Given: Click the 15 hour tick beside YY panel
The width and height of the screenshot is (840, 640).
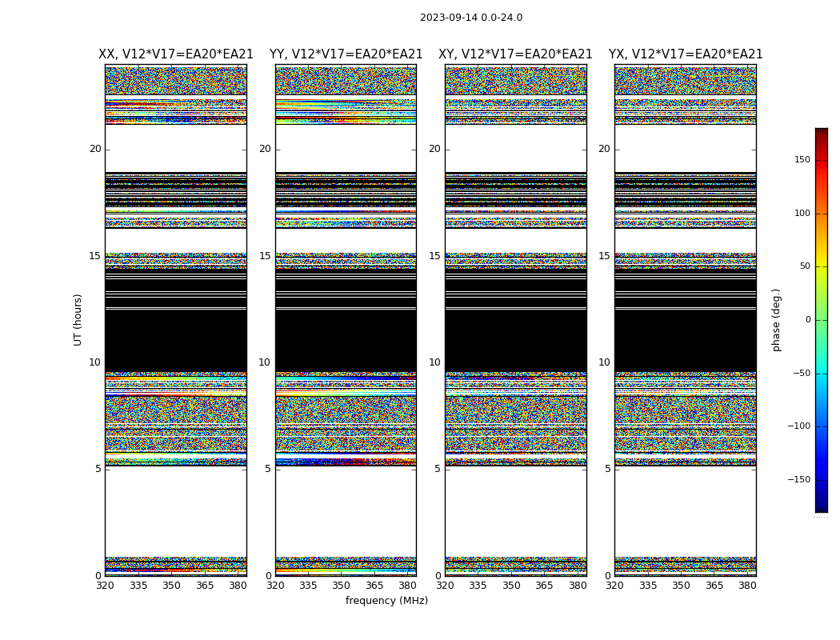Looking at the screenshot, I should [x=265, y=256].
